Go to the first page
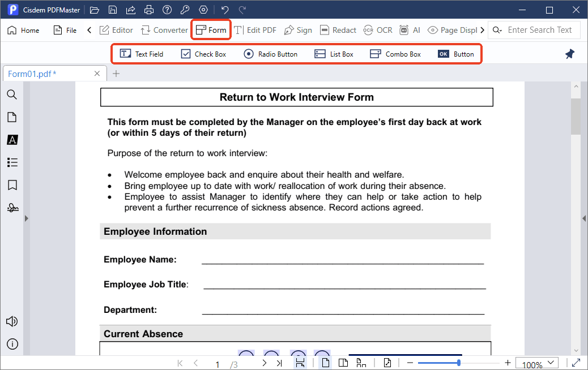The width and height of the screenshot is (588, 370). [x=180, y=363]
